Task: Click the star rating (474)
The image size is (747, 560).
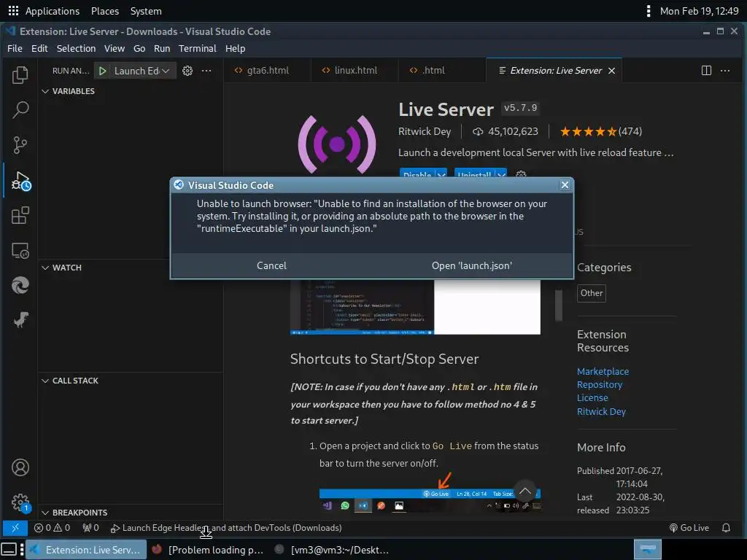Action: pos(601,131)
